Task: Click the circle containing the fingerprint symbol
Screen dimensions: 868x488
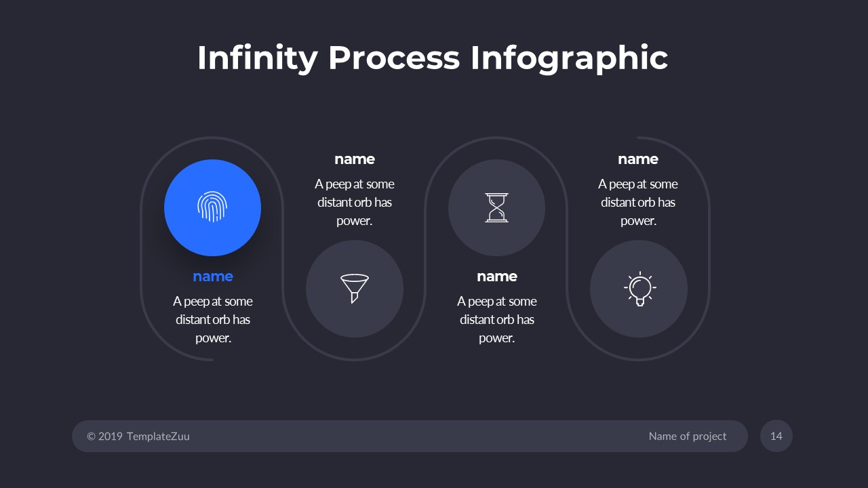Action: pos(212,207)
